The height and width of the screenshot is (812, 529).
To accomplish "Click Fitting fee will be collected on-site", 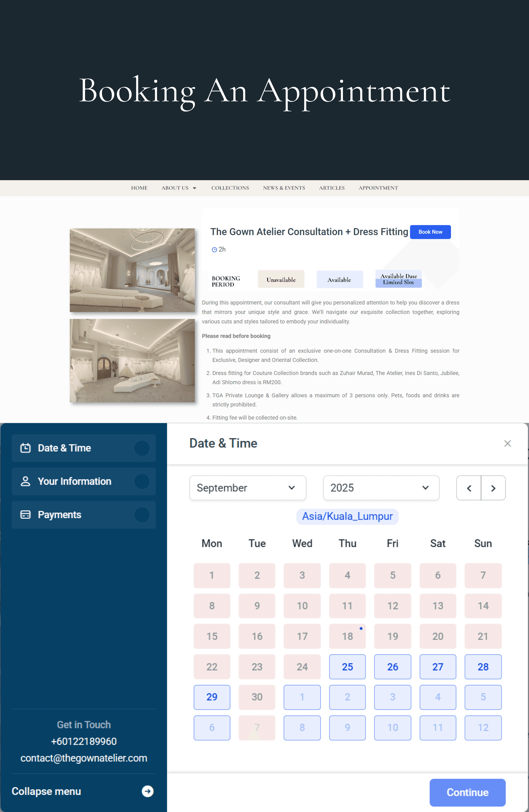I will coord(255,418).
